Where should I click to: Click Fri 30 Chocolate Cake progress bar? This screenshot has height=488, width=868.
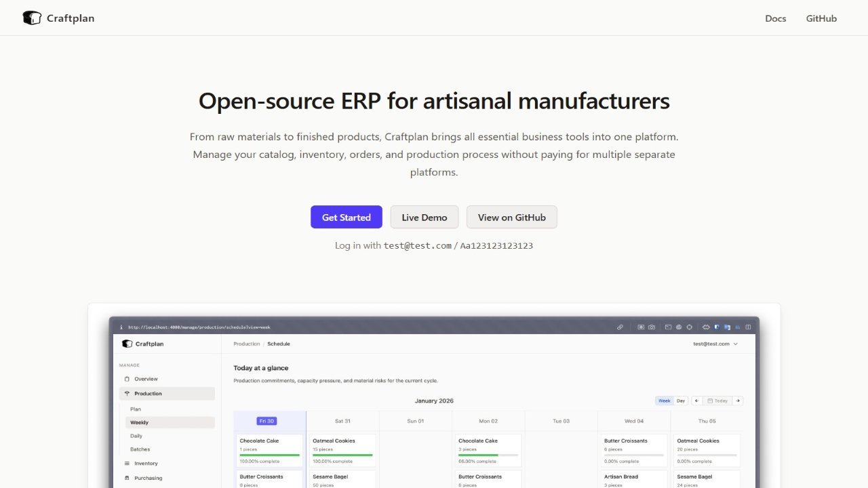(269, 455)
